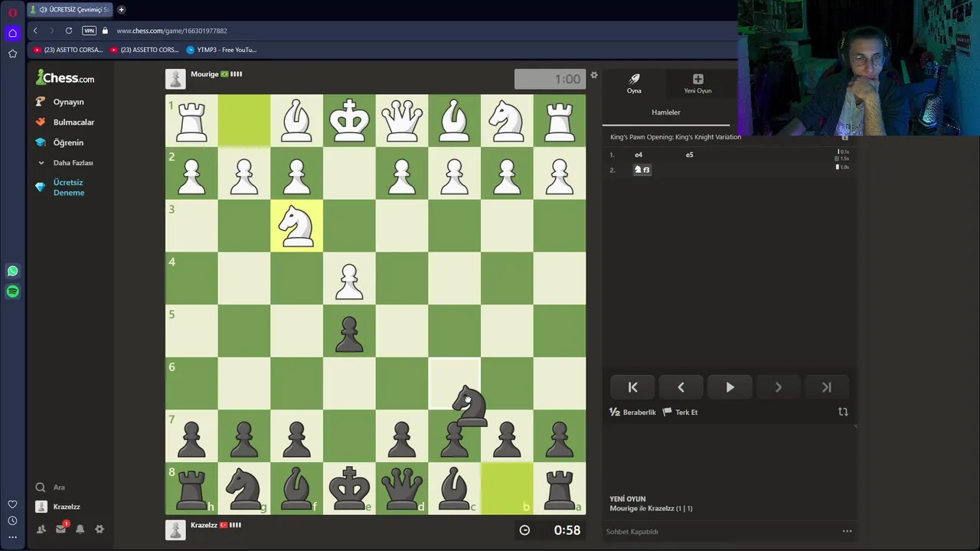Click move e4 in move list

click(639, 155)
